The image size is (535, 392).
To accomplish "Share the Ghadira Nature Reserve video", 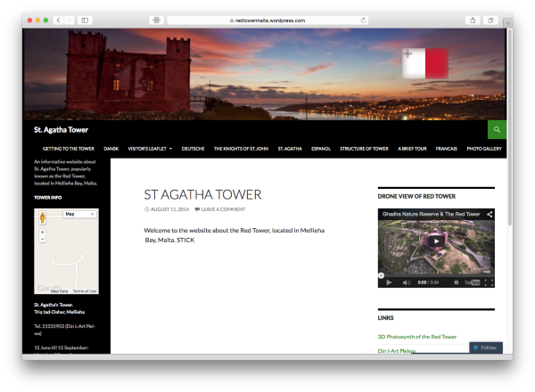I will point(489,214).
